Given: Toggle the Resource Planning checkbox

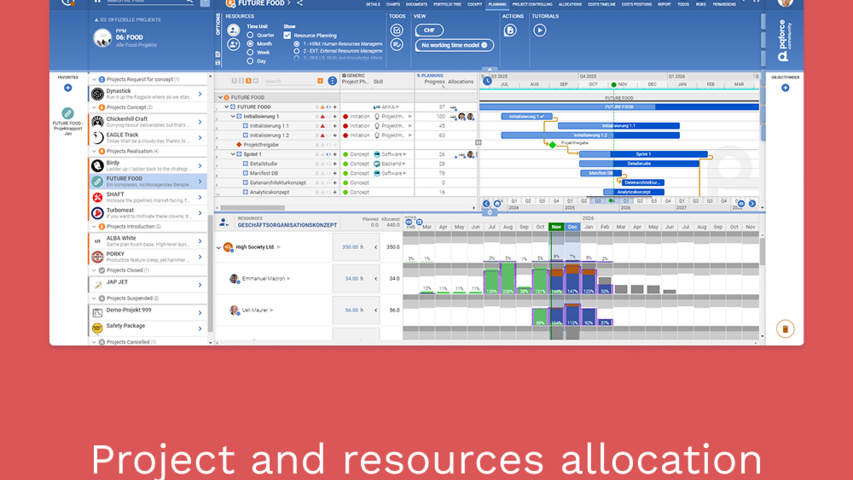Looking at the screenshot, I should pyautogui.click(x=288, y=35).
